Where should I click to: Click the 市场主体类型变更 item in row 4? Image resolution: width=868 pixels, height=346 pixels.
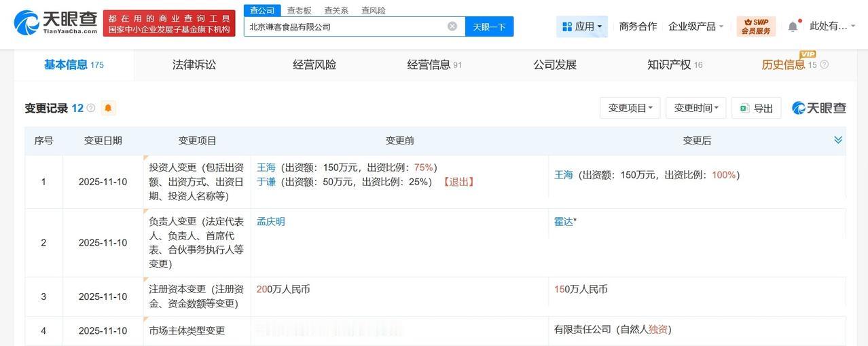point(187,331)
